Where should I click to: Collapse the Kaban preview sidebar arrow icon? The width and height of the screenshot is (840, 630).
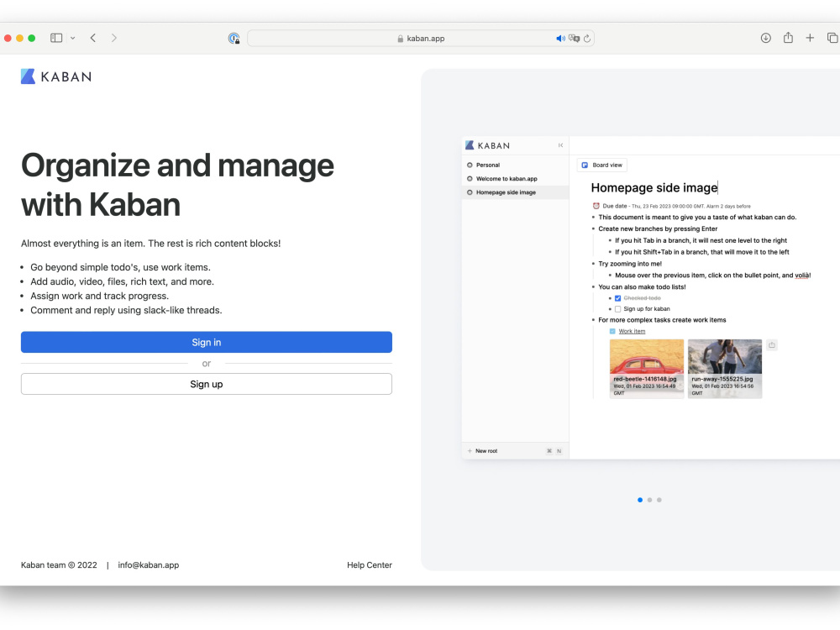point(560,145)
